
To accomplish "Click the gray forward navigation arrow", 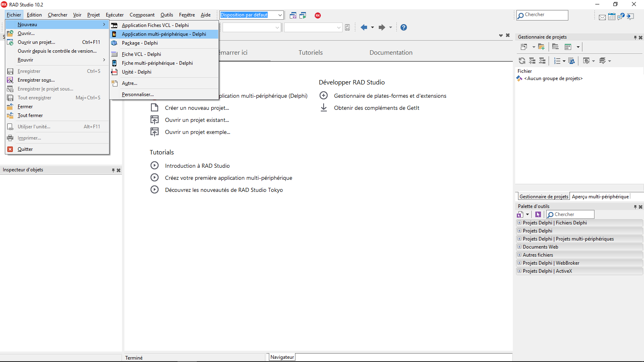I will coord(382,27).
